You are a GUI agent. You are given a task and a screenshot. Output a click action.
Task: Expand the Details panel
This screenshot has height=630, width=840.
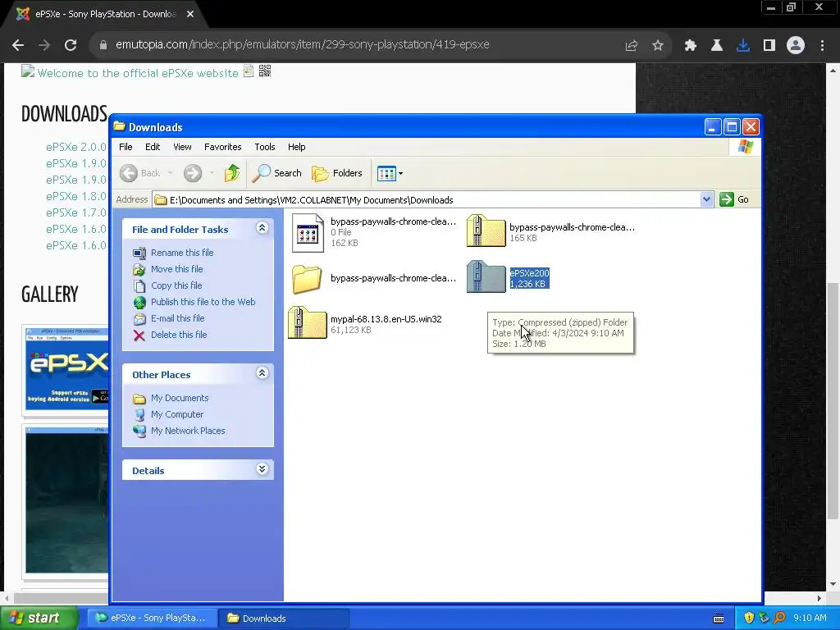(x=262, y=469)
